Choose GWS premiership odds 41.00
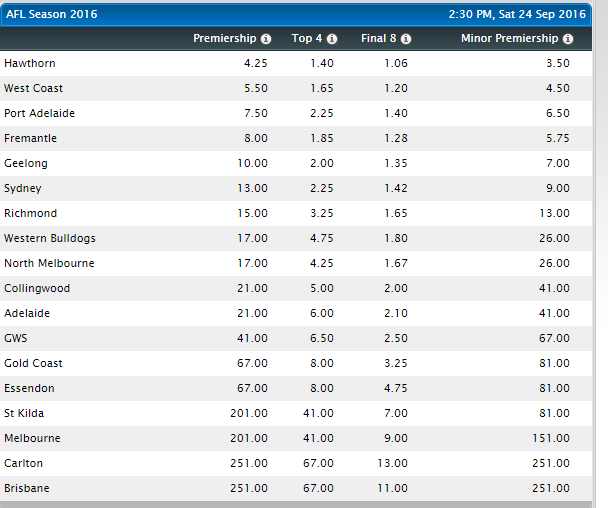The height and width of the screenshot is (508, 608). point(251,338)
